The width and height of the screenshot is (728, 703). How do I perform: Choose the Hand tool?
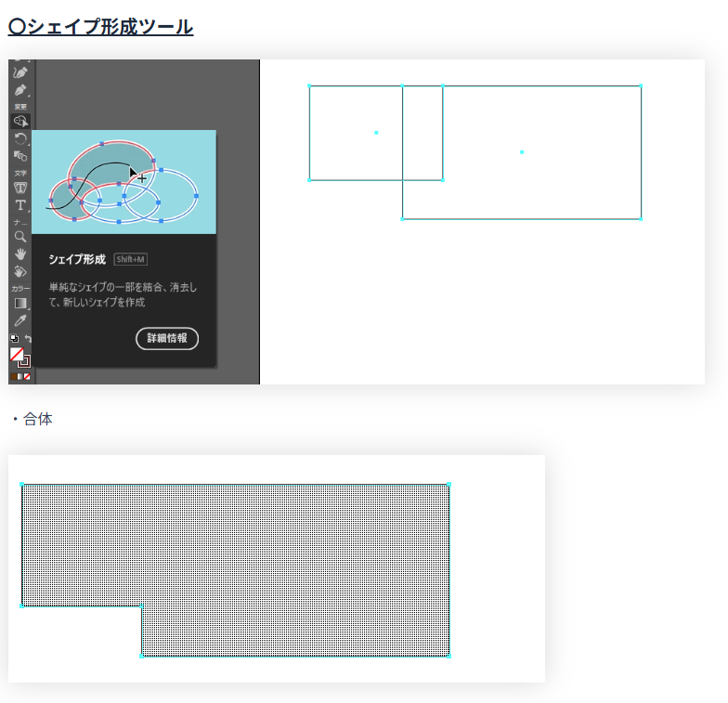[19, 254]
